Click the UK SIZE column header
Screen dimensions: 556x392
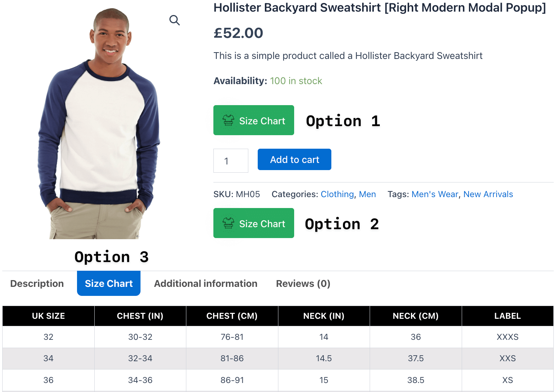tap(48, 316)
